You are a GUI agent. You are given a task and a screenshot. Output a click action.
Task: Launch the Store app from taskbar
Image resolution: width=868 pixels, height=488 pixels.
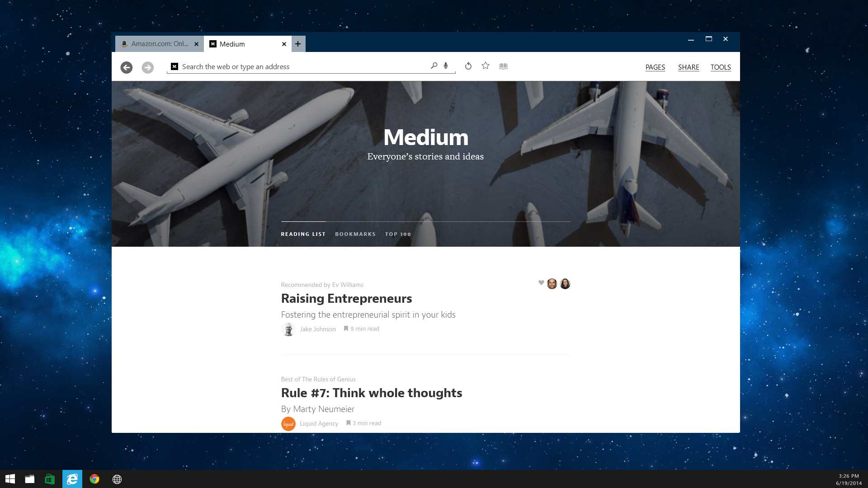point(50,479)
